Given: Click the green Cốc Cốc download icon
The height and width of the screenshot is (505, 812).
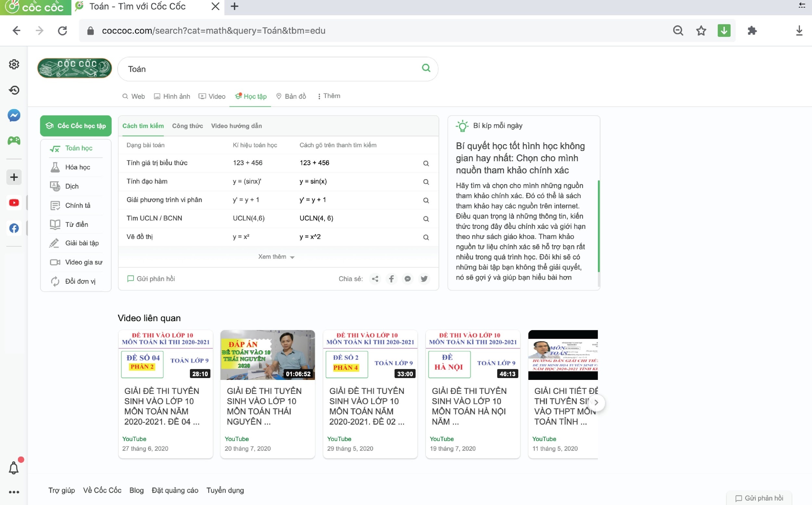Looking at the screenshot, I should pyautogui.click(x=724, y=31).
